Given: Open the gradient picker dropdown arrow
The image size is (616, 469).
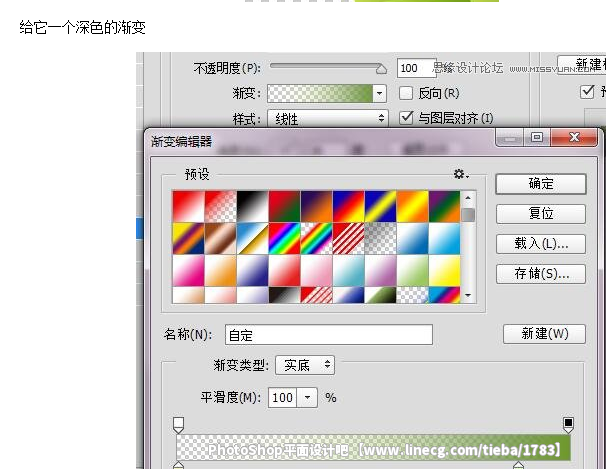Looking at the screenshot, I should click(380, 93).
